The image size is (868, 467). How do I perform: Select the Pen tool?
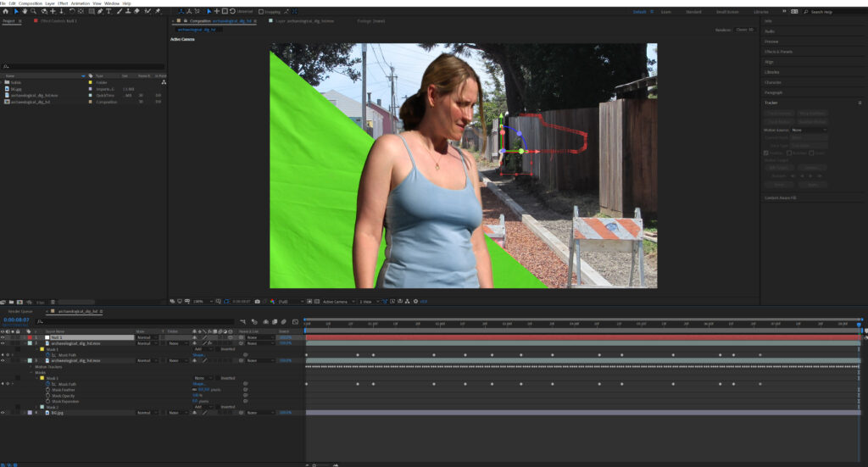click(x=99, y=12)
